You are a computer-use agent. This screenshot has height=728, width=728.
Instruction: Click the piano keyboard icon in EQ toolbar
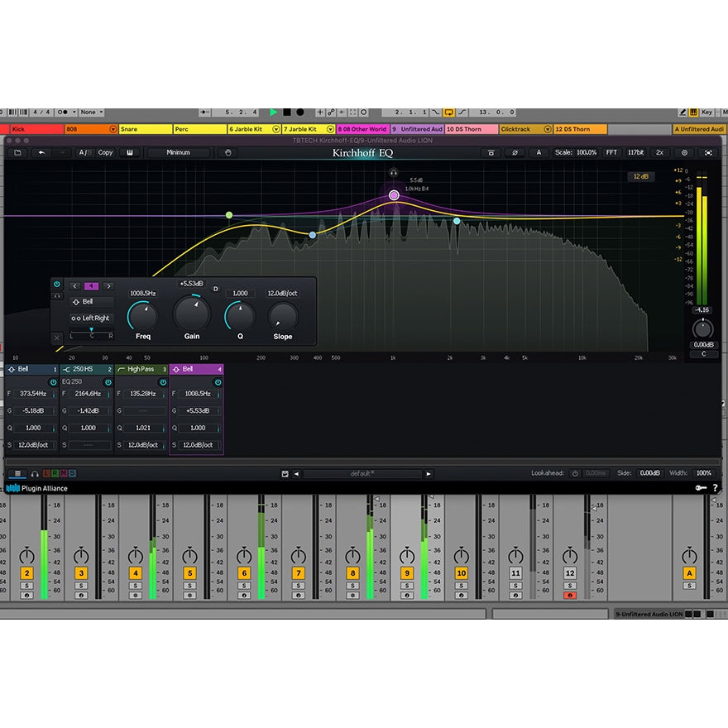pos(129,153)
